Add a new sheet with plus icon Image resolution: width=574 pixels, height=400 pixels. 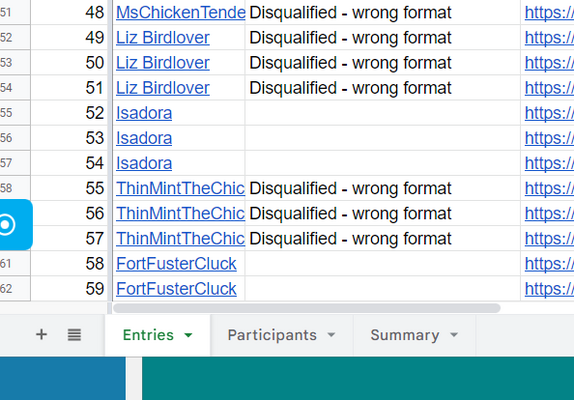click(x=41, y=334)
